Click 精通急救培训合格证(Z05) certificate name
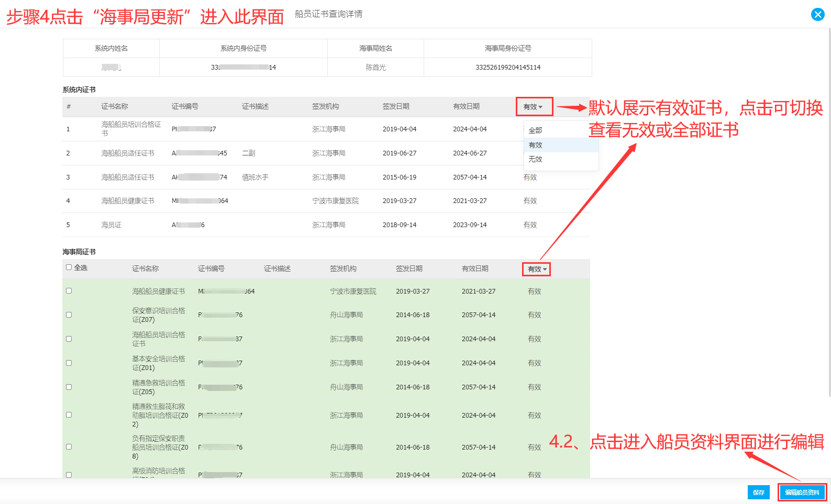The height and width of the screenshot is (504, 831). coord(159,387)
